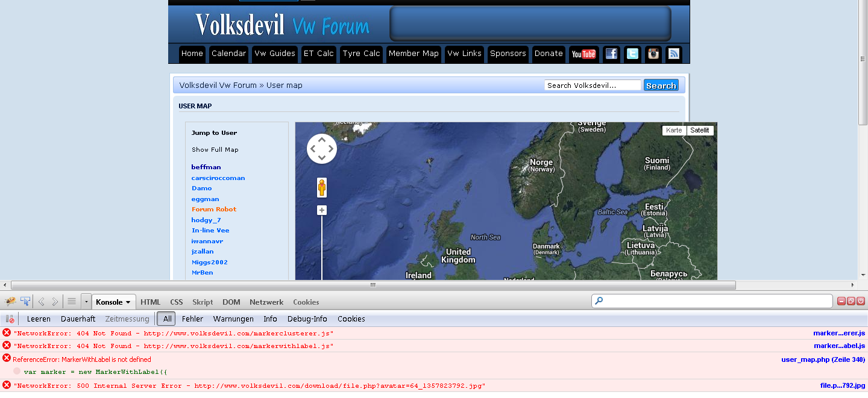Click the Twitter bird icon
The image size is (868, 398).
click(632, 54)
